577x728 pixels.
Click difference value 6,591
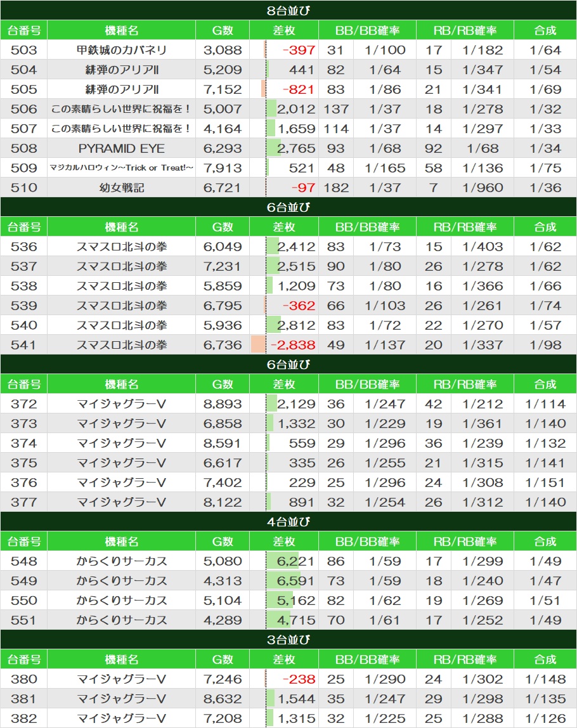coord(296,581)
